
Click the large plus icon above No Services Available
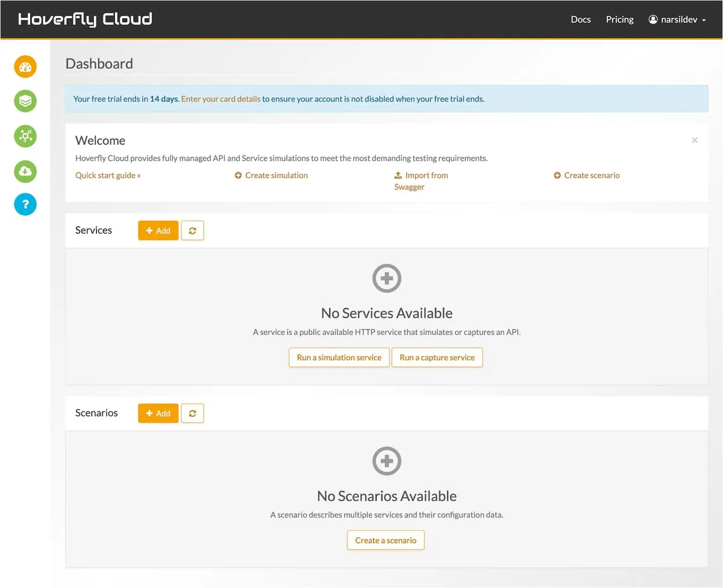click(387, 278)
